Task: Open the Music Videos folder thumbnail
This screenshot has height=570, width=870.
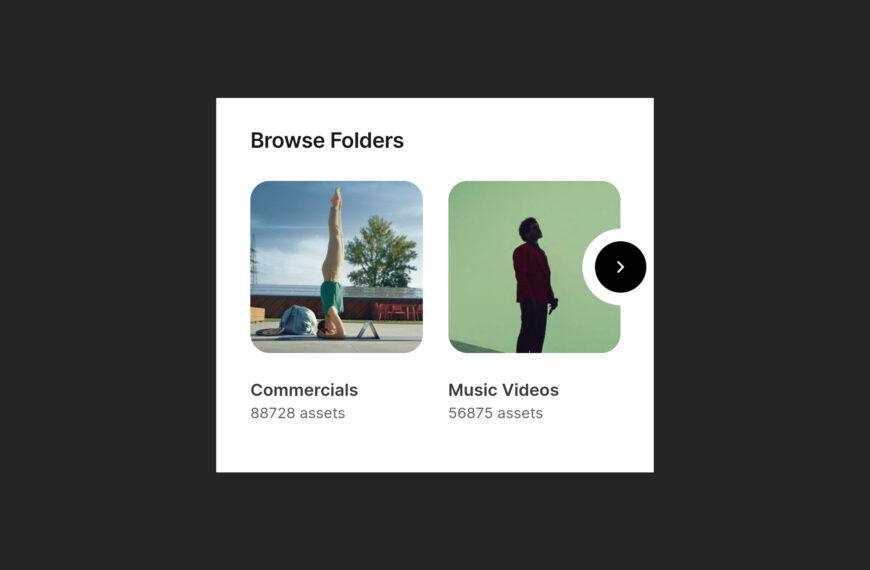Action: coord(534,267)
